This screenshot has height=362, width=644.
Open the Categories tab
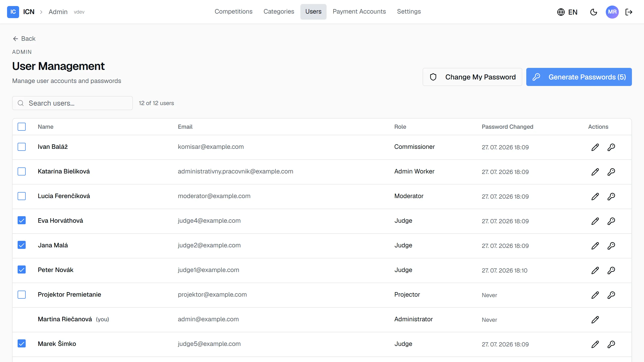[279, 12]
